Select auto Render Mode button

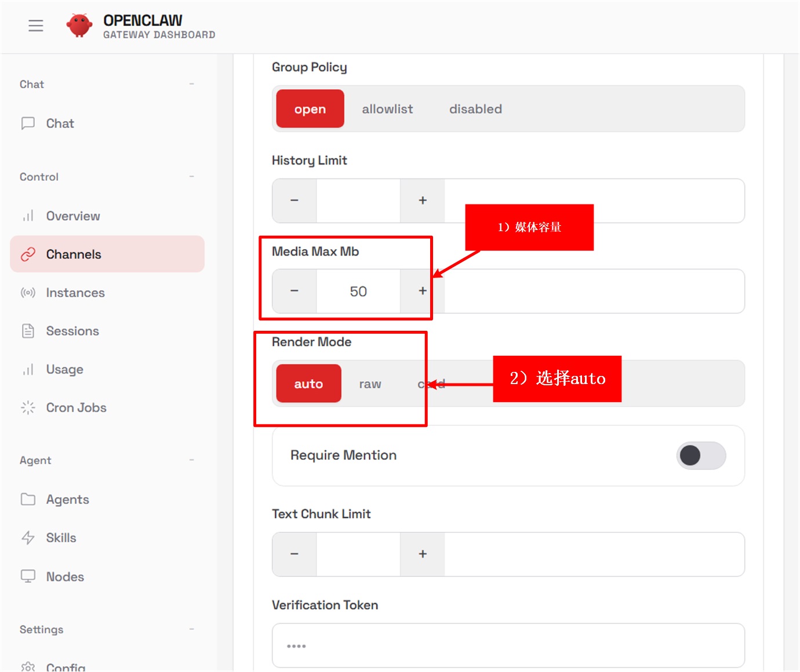308,384
